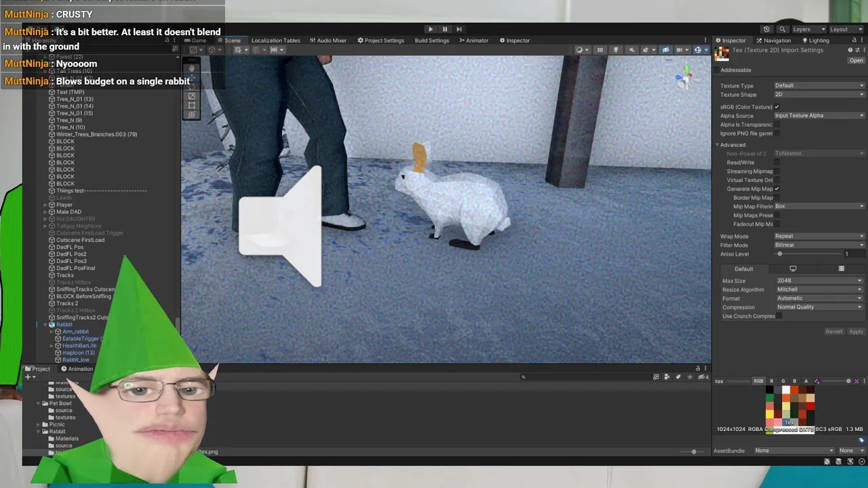This screenshot has height=488, width=868.
Task: Open the Max Size 2048 dropdown
Action: [x=819, y=281]
